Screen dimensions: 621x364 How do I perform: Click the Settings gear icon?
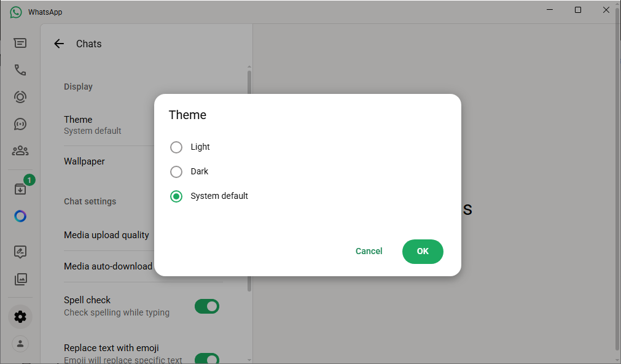(x=20, y=317)
